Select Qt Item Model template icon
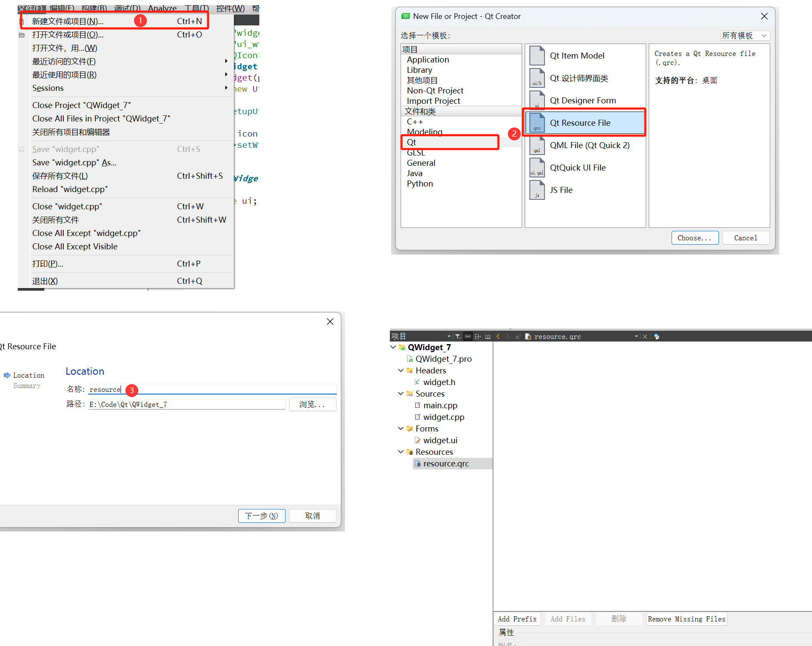Viewport: 812px width, 646px height. pos(537,56)
